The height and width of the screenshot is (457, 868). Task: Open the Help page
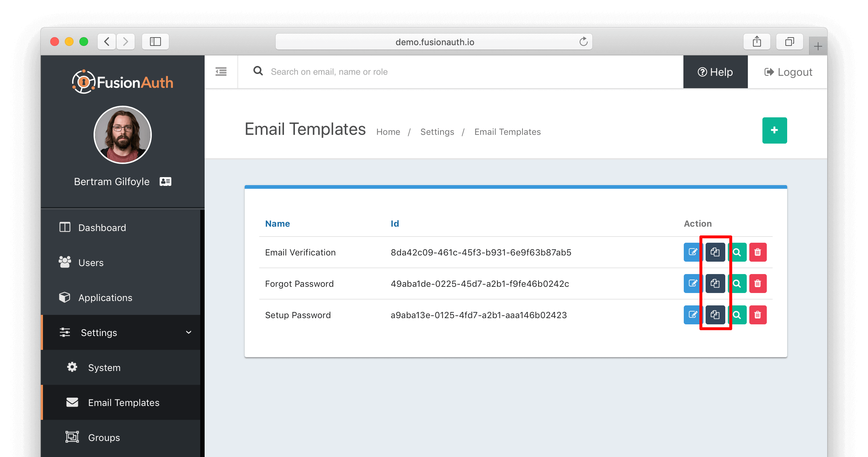tap(715, 72)
